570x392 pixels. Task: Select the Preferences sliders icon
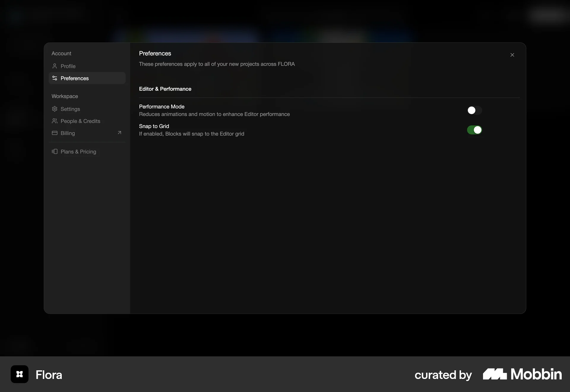point(55,78)
